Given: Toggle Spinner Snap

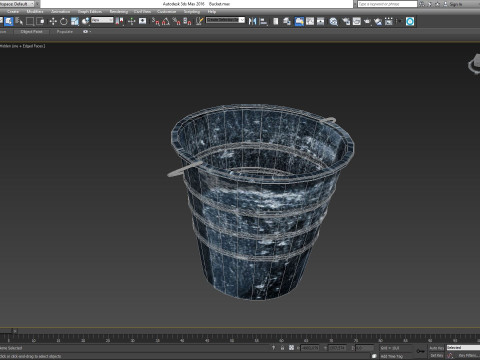Looking at the screenshot, I should coord(187,21).
